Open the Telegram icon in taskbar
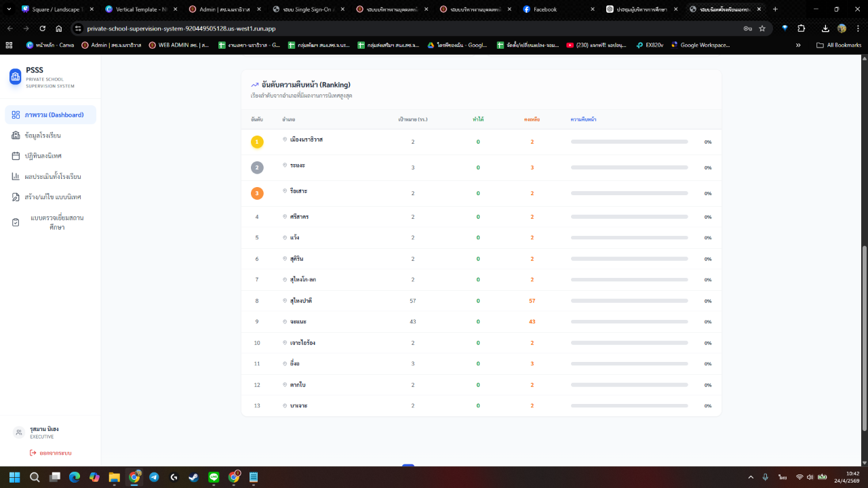The width and height of the screenshot is (868, 488). click(154, 477)
